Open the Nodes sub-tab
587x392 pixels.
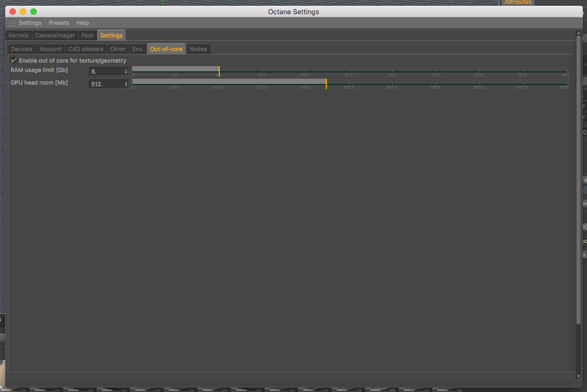tap(198, 49)
